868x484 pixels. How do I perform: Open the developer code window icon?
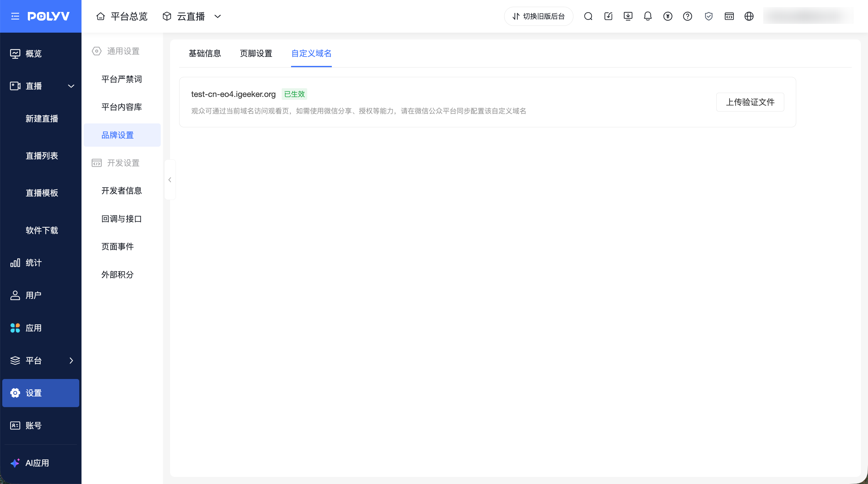point(729,16)
